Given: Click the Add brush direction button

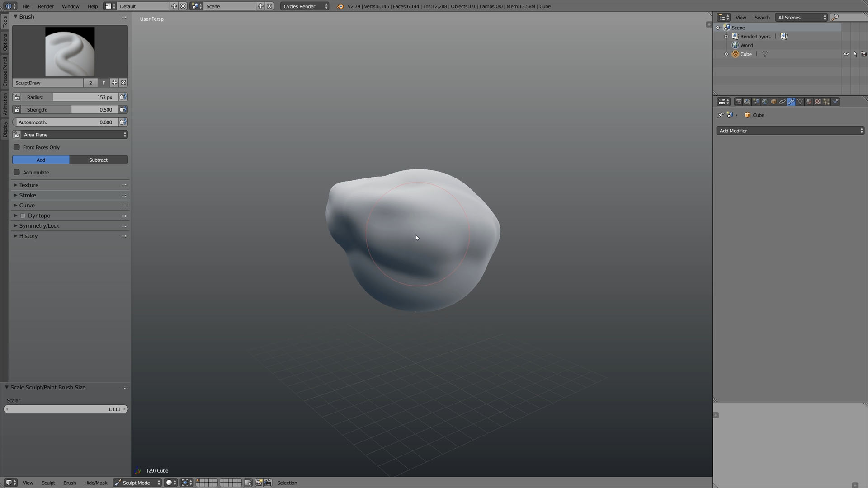Looking at the screenshot, I should [x=41, y=160].
